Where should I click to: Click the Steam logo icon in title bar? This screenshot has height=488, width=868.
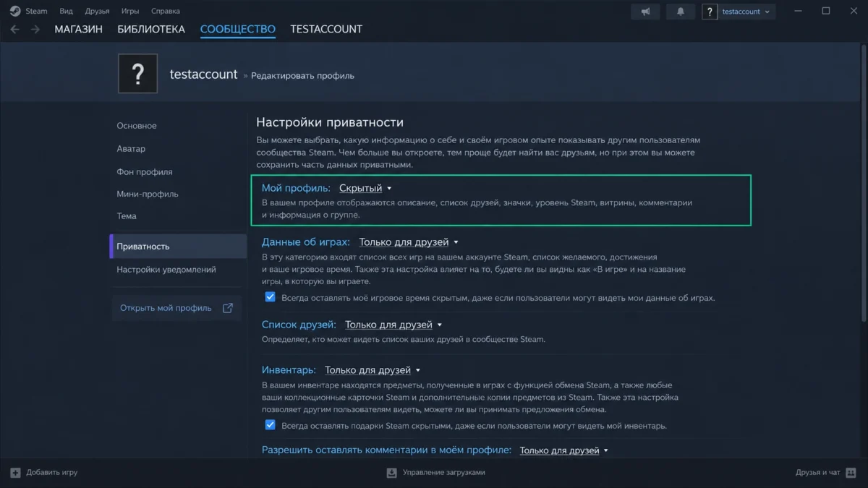[x=15, y=12]
